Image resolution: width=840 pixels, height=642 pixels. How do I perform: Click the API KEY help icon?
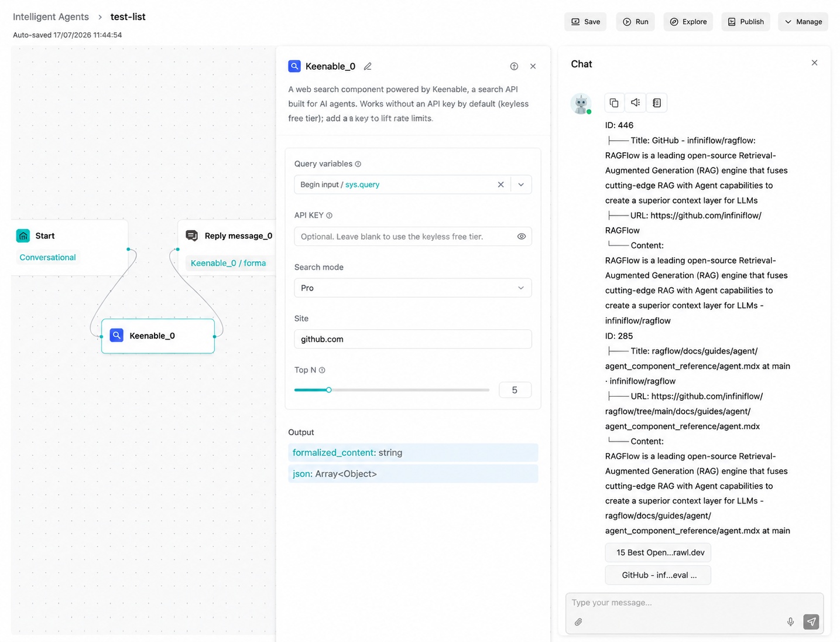pyautogui.click(x=329, y=216)
